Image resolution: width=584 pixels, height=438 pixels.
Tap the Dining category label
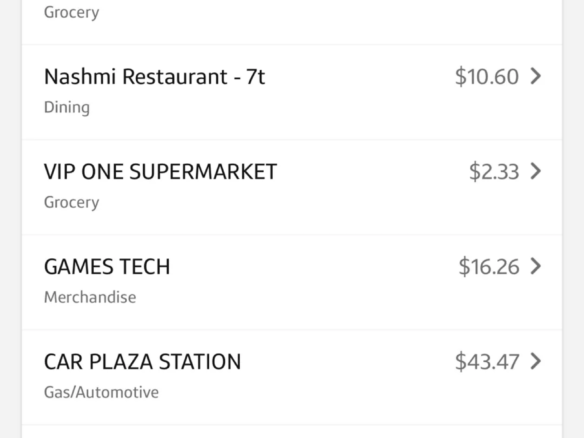[x=67, y=108]
